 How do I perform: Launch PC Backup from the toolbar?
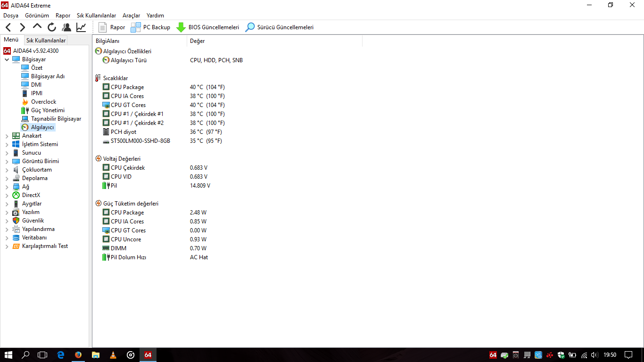(x=150, y=27)
